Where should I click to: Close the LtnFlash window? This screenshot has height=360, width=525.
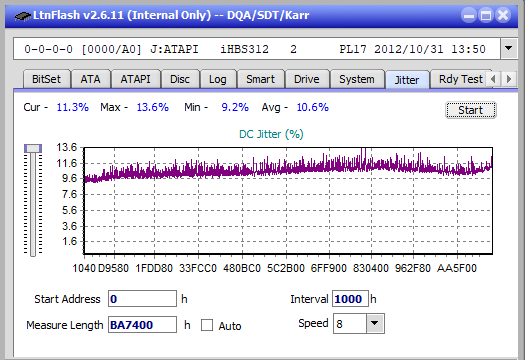[x=503, y=15]
